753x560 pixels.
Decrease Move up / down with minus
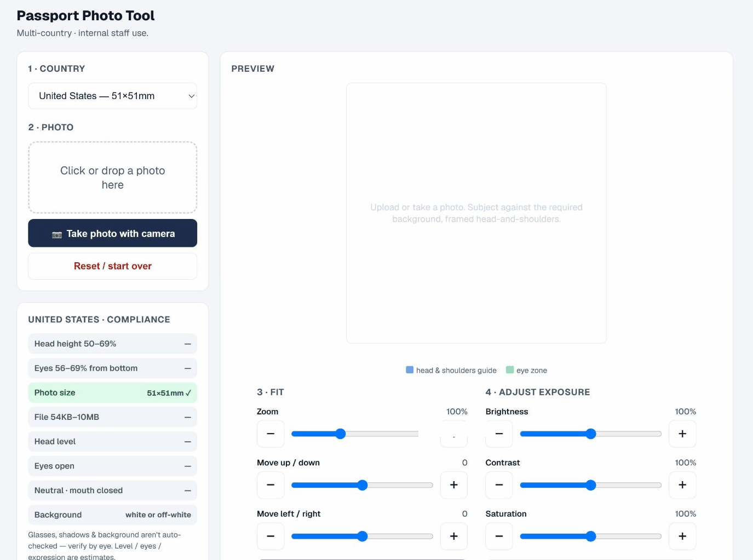tap(271, 485)
